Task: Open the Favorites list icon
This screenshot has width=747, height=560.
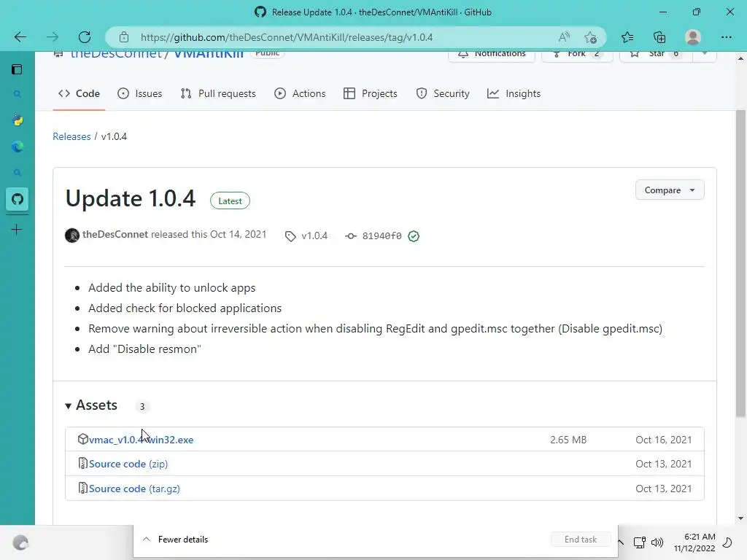Action: coord(627,37)
